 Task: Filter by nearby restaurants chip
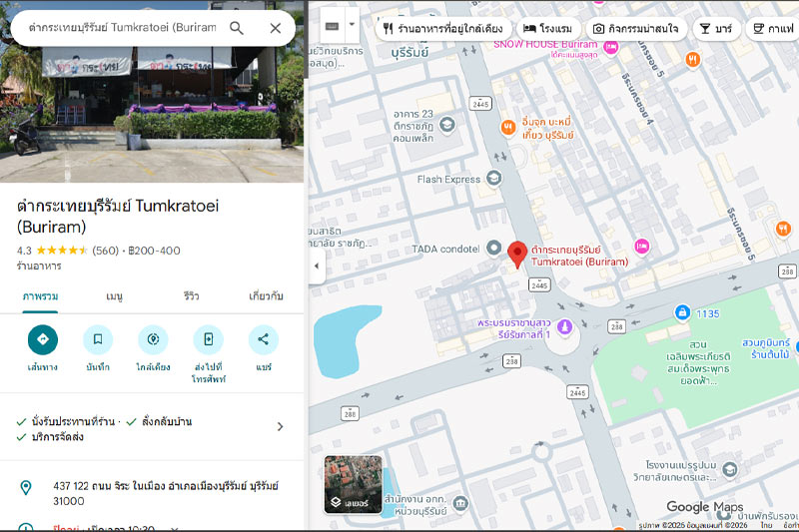pyautogui.click(x=445, y=29)
